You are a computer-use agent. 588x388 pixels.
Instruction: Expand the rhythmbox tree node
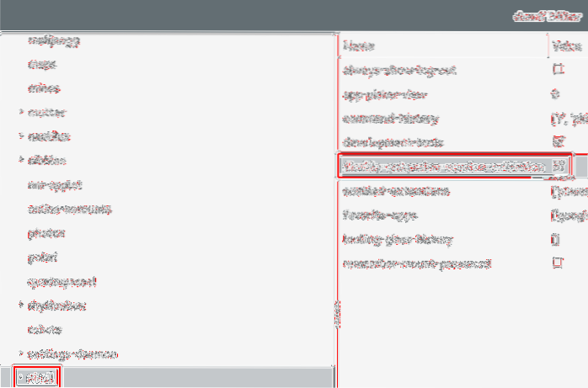point(22,306)
